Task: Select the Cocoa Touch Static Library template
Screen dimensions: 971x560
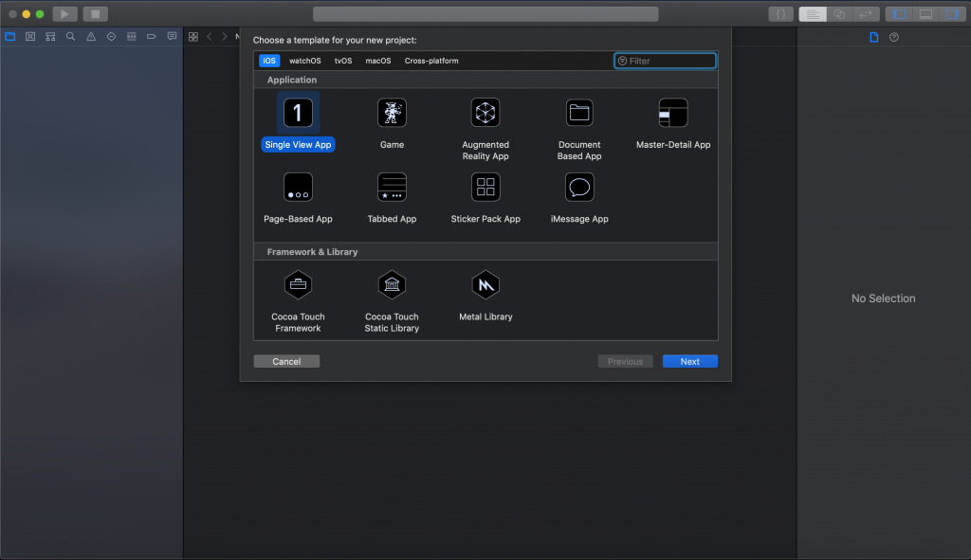Action: tap(392, 301)
